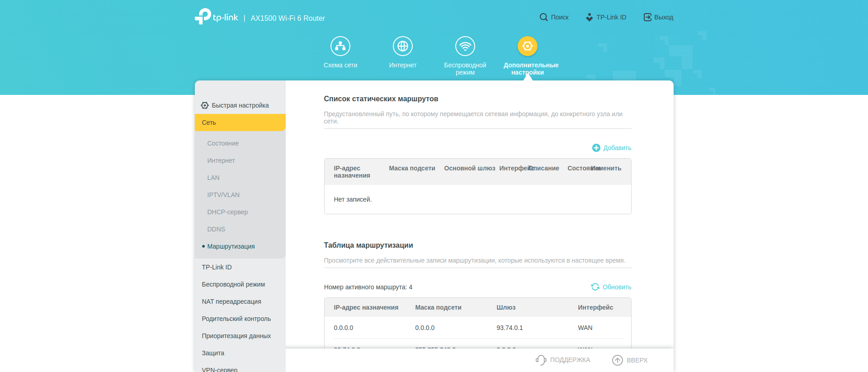Open Quick Setup (Быстрая настройка)
The height and width of the screenshot is (372, 868).
click(x=240, y=105)
